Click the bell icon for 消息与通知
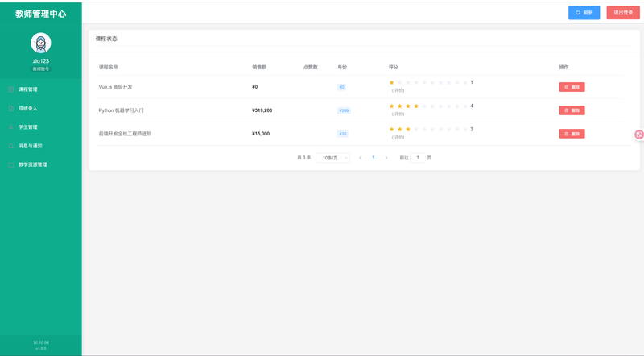 tap(11, 146)
